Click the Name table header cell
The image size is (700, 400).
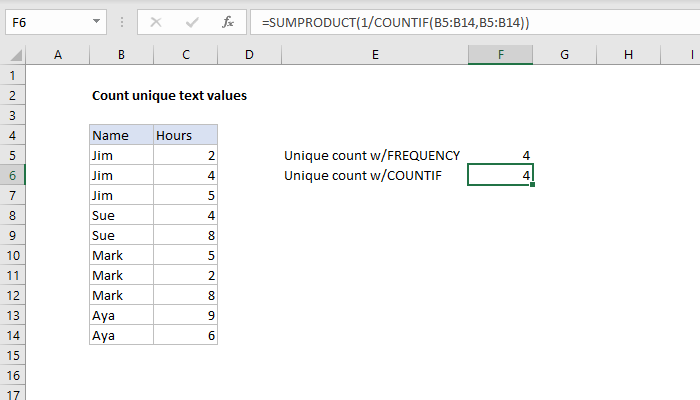121,135
